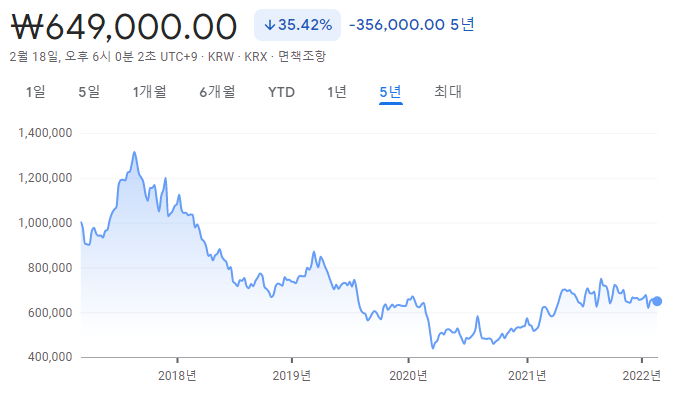Image resolution: width=691 pixels, height=403 pixels.
Task: Open the 1개월 chart range
Action: coord(149,92)
